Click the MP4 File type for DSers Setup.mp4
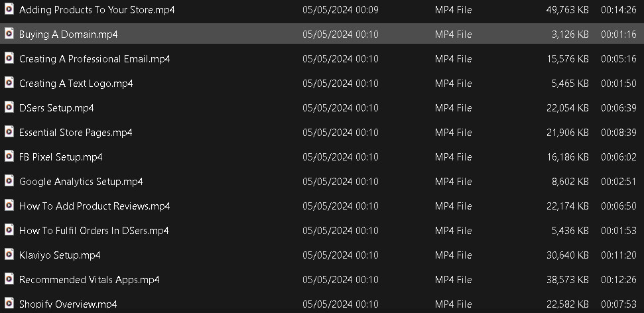 click(453, 107)
